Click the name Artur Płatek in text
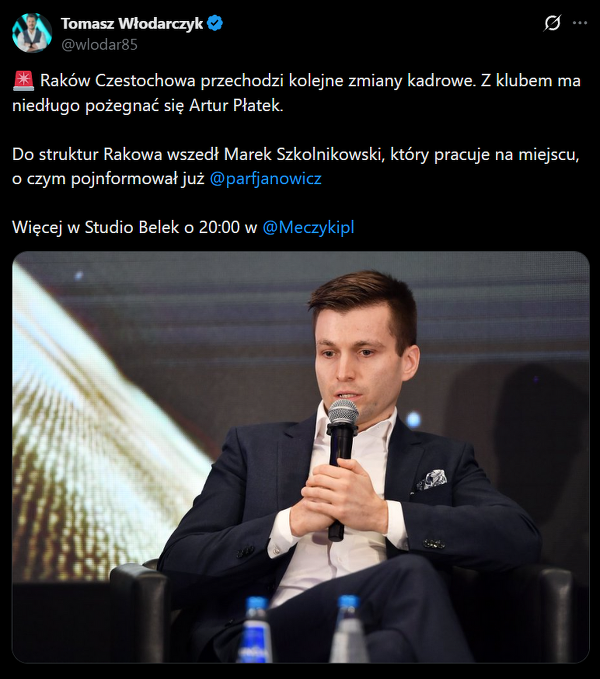 (236, 105)
